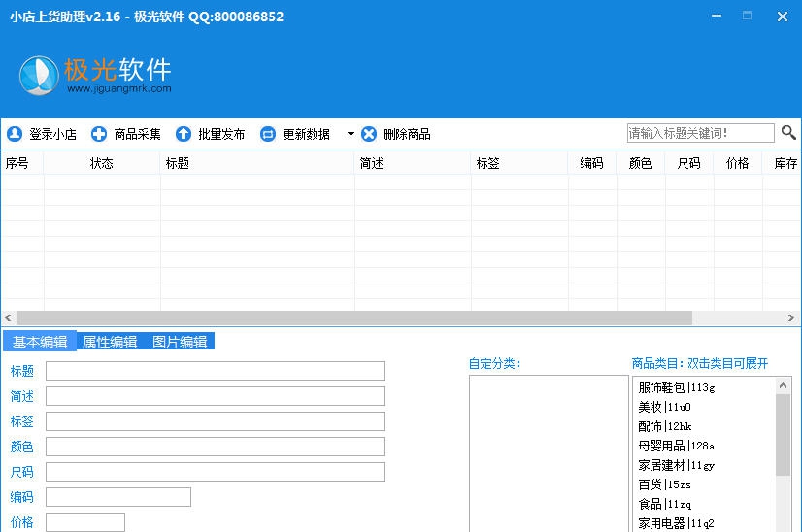The width and height of the screenshot is (802, 532).
Task: Sort by the 价格 column header
Action: coord(737,163)
